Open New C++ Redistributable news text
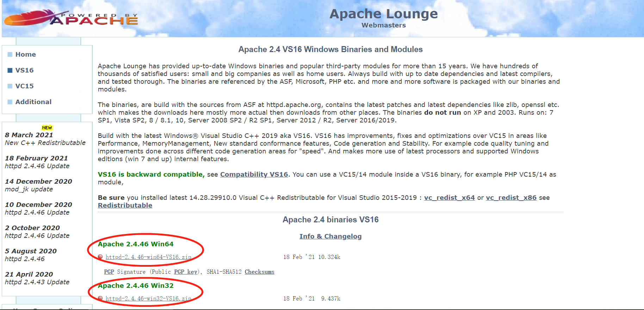Image resolution: width=644 pixels, height=310 pixels. coord(45,143)
